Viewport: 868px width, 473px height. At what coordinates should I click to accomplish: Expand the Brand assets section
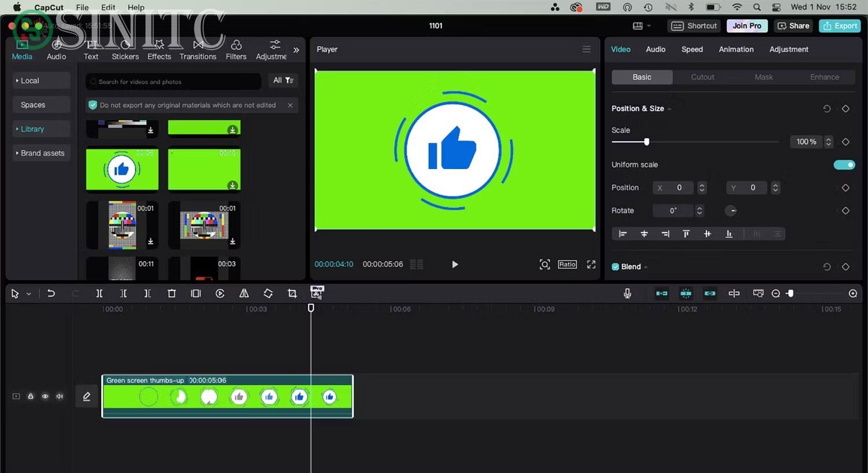click(42, 153)
